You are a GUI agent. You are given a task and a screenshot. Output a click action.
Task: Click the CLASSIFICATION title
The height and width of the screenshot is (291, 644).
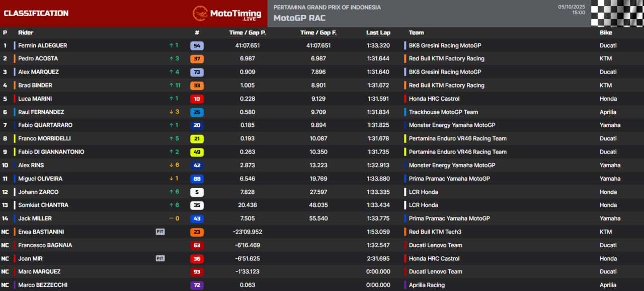coord(36,14)
